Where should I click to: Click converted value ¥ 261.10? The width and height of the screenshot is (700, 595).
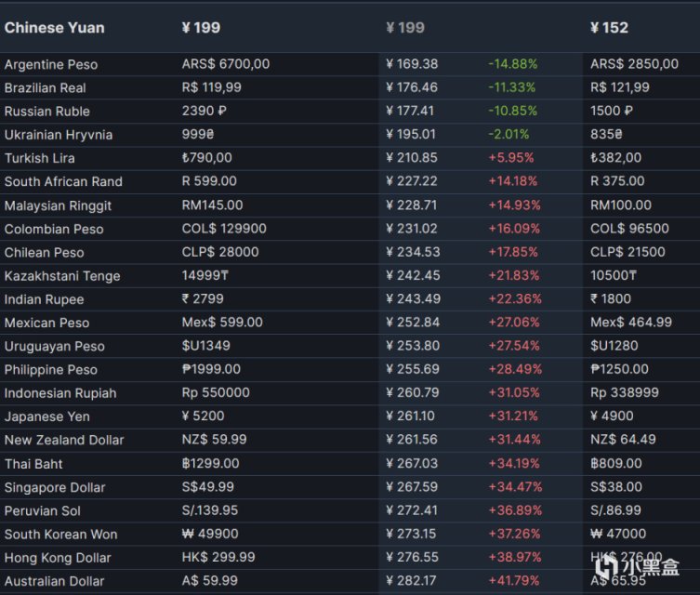click(x=410, y=416)
